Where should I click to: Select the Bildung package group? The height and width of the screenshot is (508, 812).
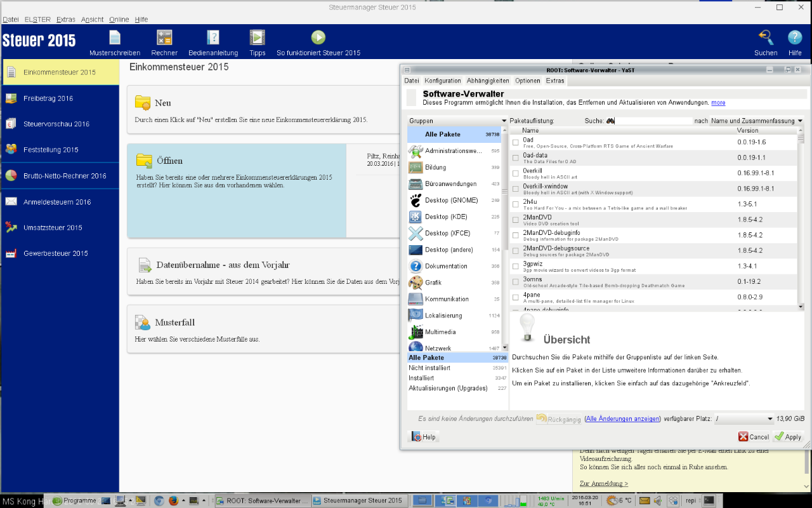454,168
